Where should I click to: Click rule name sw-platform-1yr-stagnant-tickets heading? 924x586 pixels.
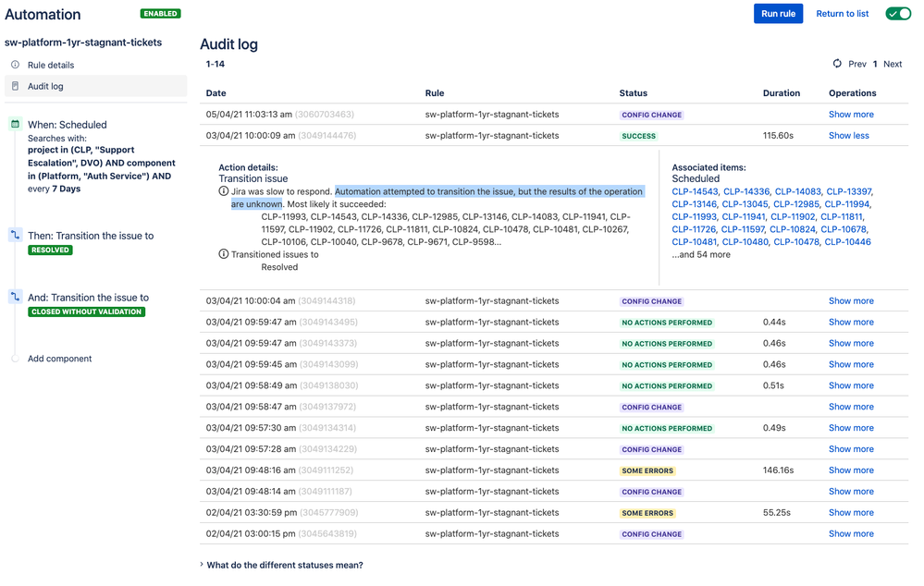coord(83,43)
